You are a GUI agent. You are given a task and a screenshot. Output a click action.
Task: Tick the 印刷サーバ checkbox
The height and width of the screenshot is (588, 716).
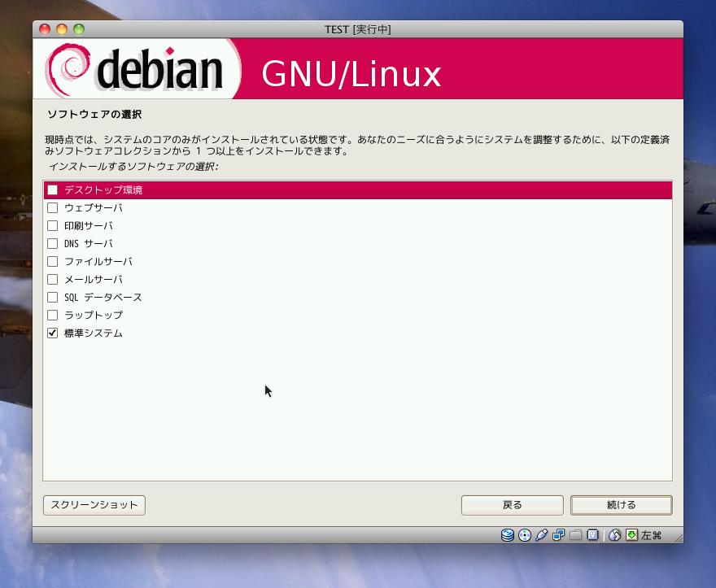53,225
